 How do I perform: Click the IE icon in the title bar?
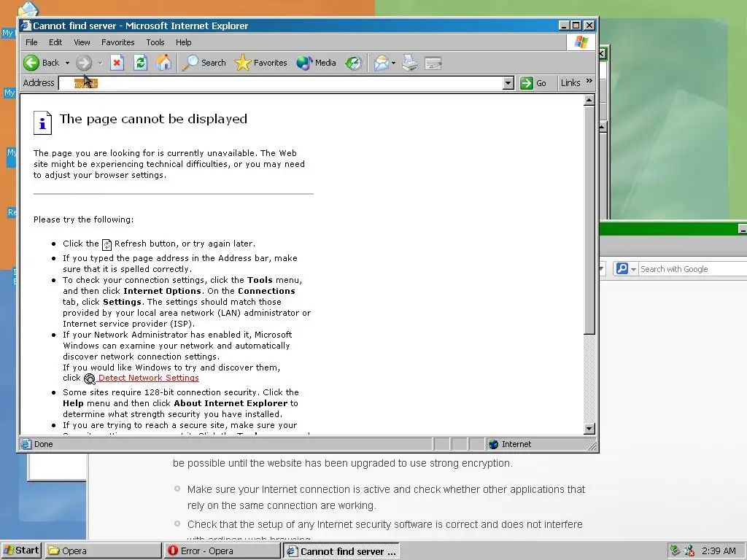tap(26, 26)
